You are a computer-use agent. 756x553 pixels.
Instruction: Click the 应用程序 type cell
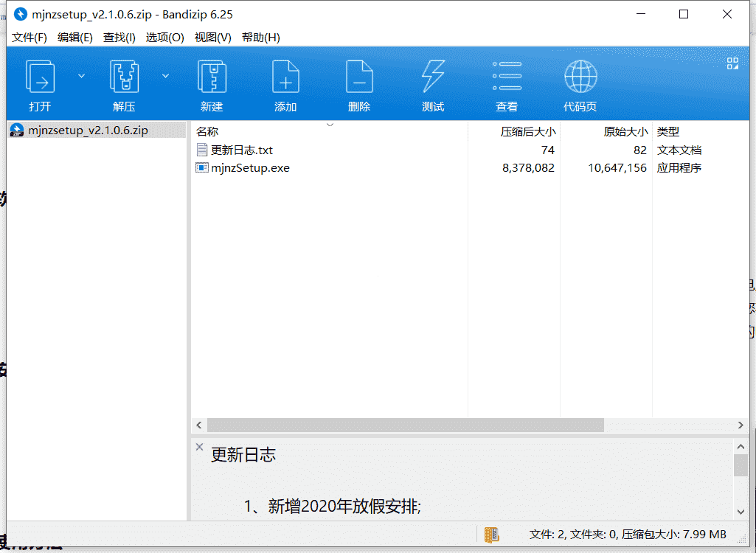pyautogui.click(x=679, y=168)
